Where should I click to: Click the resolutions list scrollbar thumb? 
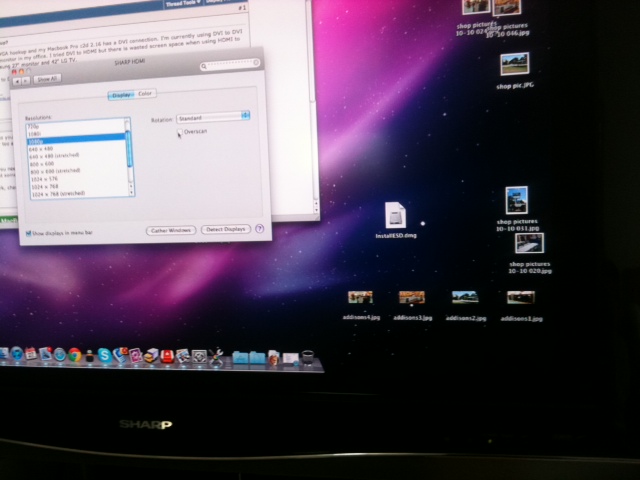[x=129, y=149]
